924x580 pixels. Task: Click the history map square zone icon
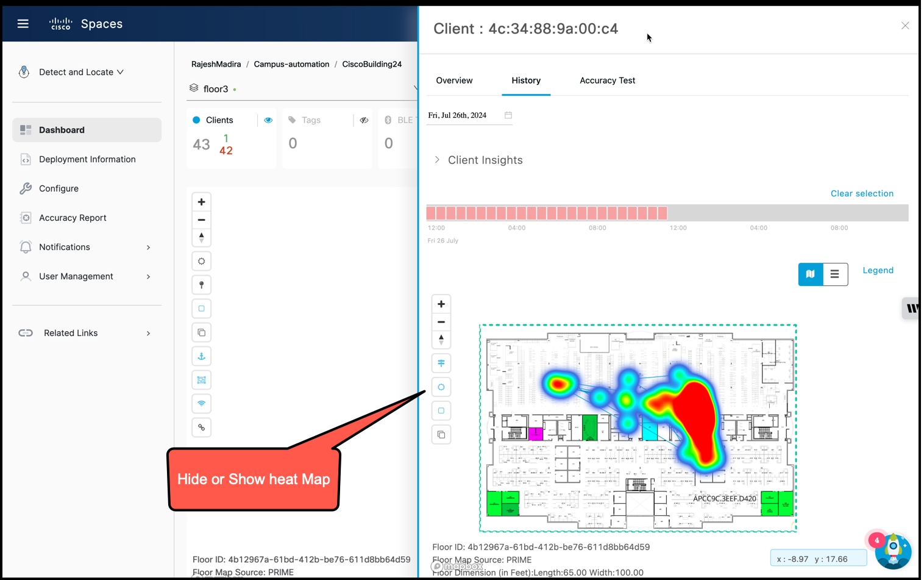(x=441, y=410)
